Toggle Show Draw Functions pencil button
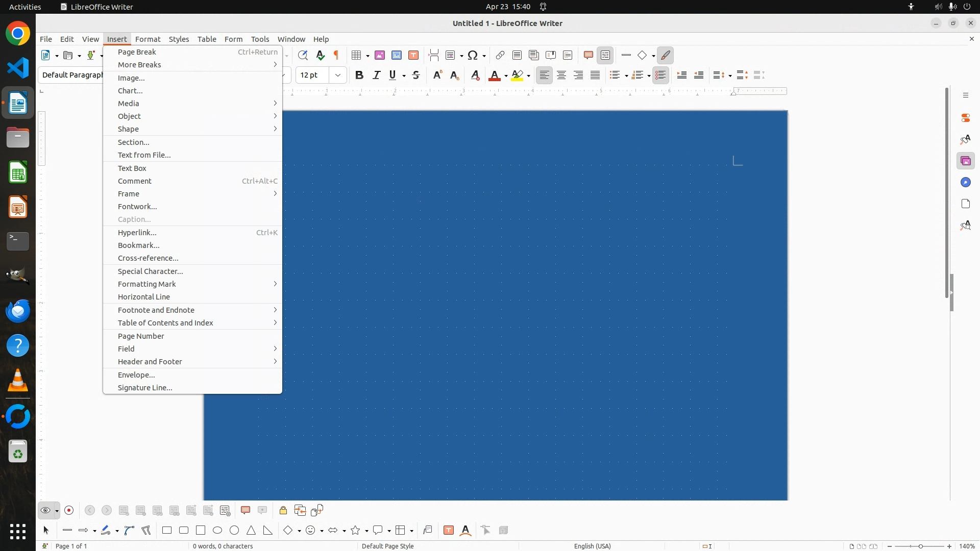 pos(666,55)
